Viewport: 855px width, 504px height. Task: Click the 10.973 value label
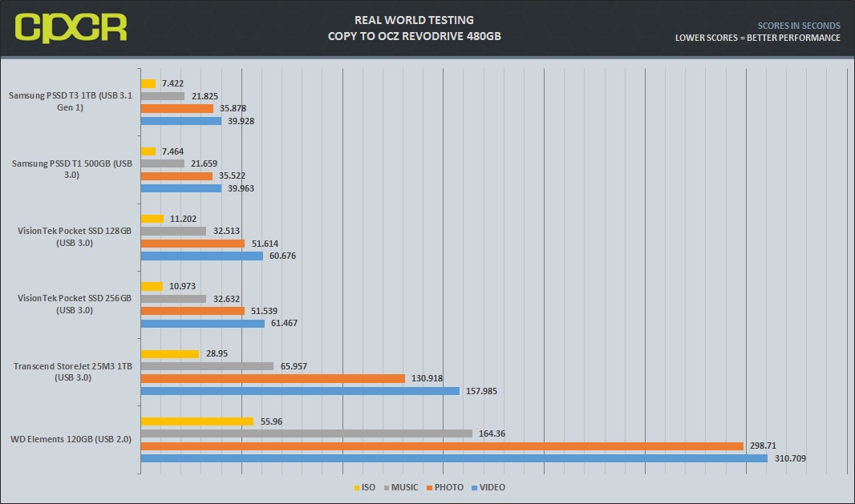pyautogui.click(x=182, y=286)
